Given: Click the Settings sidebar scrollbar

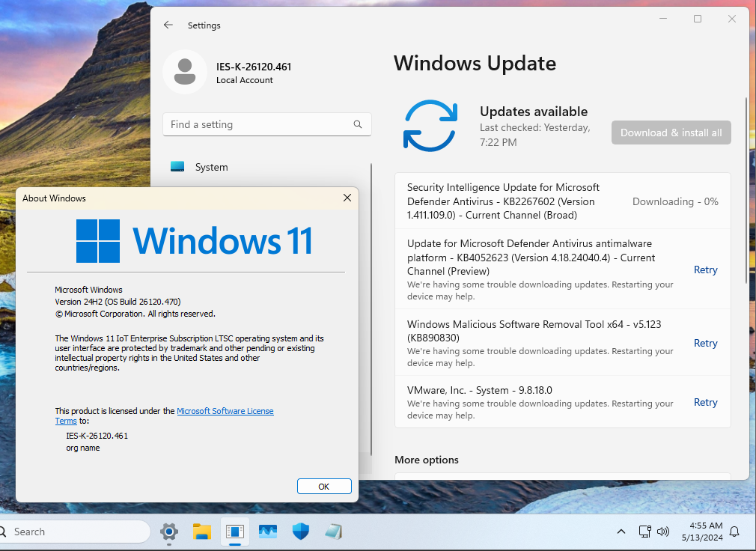Looking at the screenshot, I should (x=371, y=309).
